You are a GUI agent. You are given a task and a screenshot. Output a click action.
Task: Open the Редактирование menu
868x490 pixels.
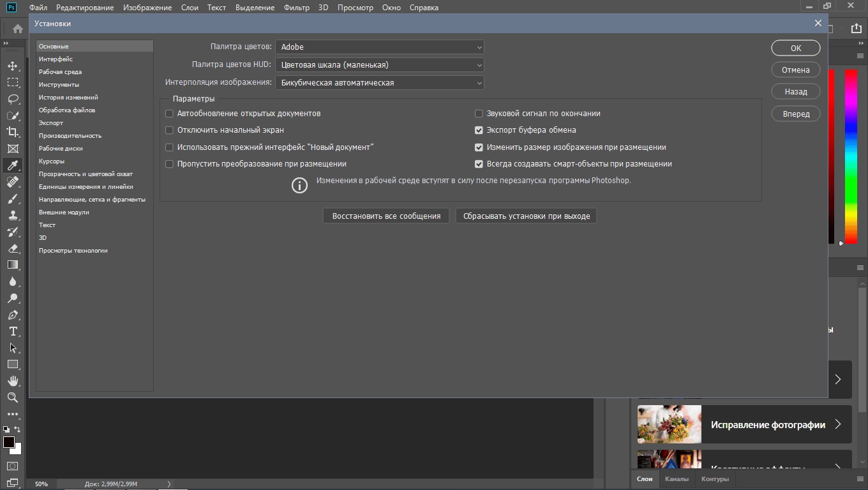(85, 8)
